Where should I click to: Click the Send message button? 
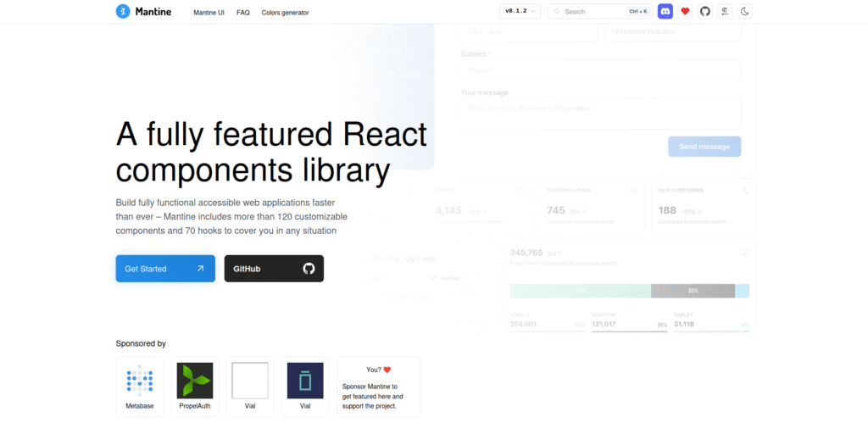coord(704,147)
